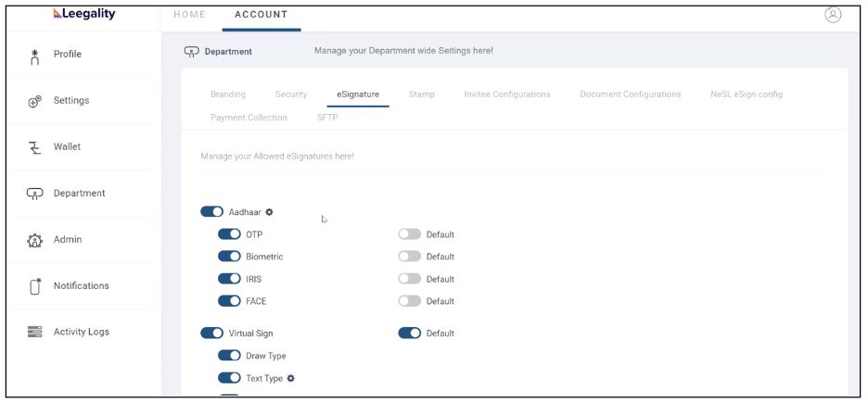The image size is (868, 403).
Task: Click the Leegality logo
Action: click(84, 14)
